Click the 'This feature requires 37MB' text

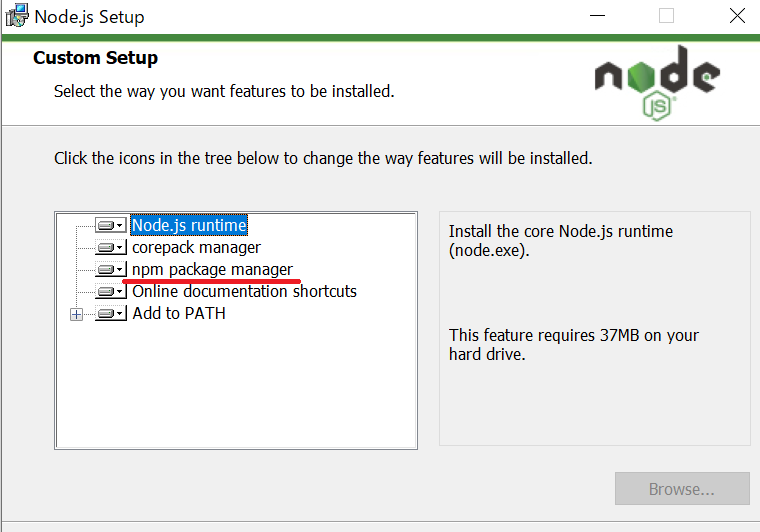tap(574, 344)
